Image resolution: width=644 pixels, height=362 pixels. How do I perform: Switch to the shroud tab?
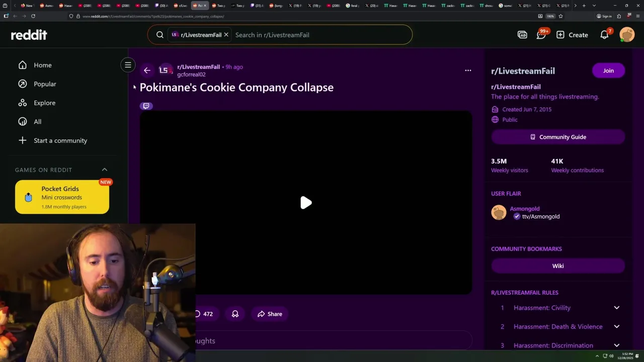click(x=487, y=6)
